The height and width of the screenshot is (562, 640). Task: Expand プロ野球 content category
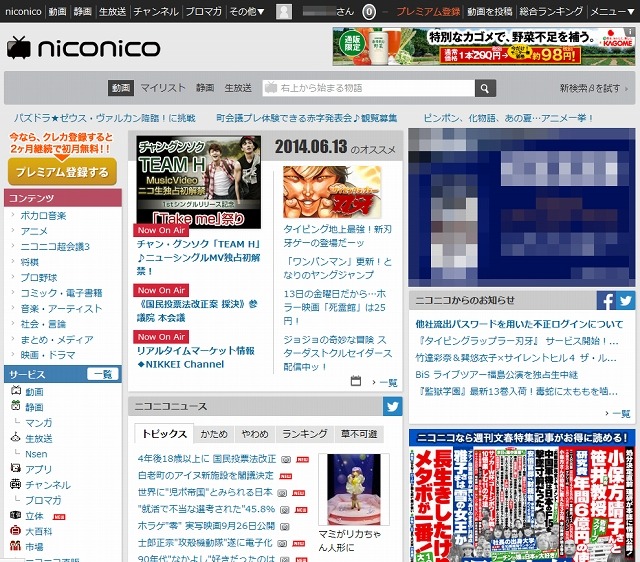39,278
